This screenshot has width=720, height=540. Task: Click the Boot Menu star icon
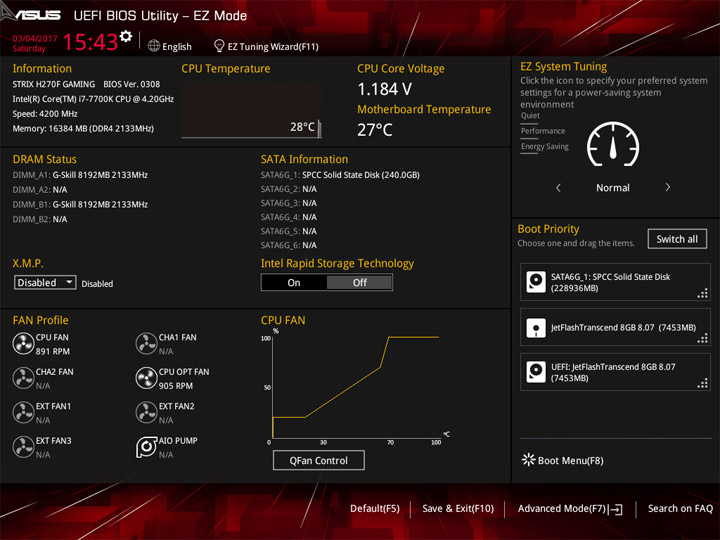(529, 460)
